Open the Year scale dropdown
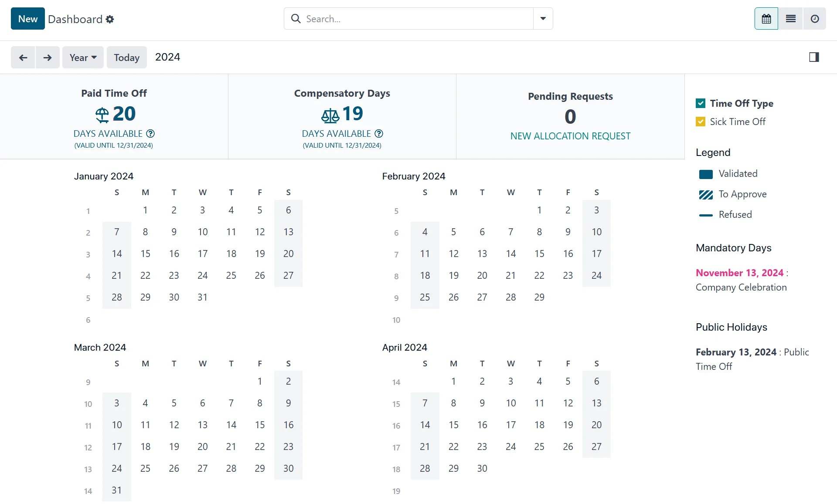 [x=83, y=58]
